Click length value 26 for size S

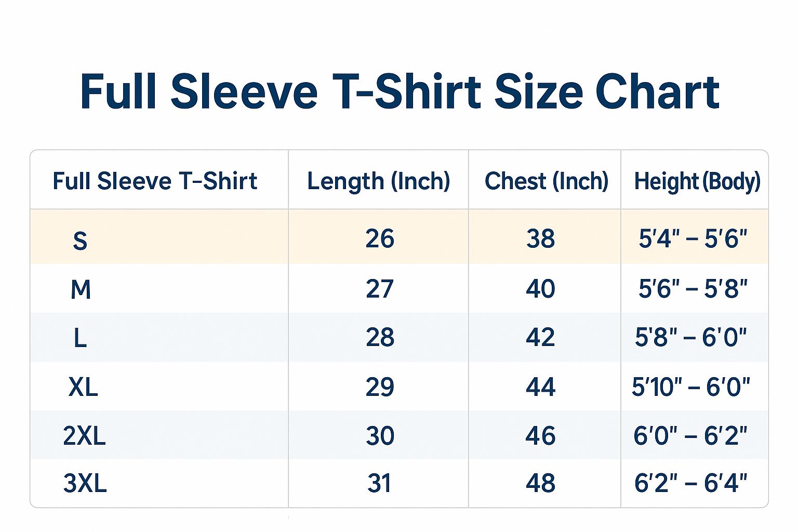coord(380,239)
